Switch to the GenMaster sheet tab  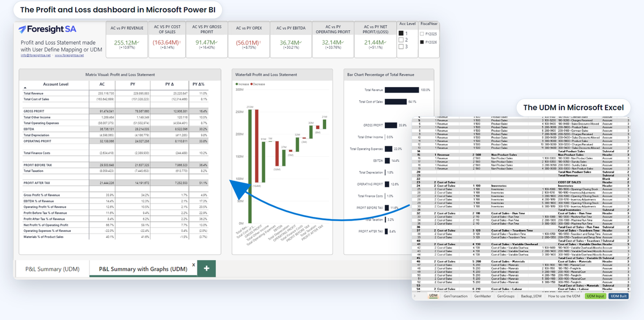click(x=482, y=296)
